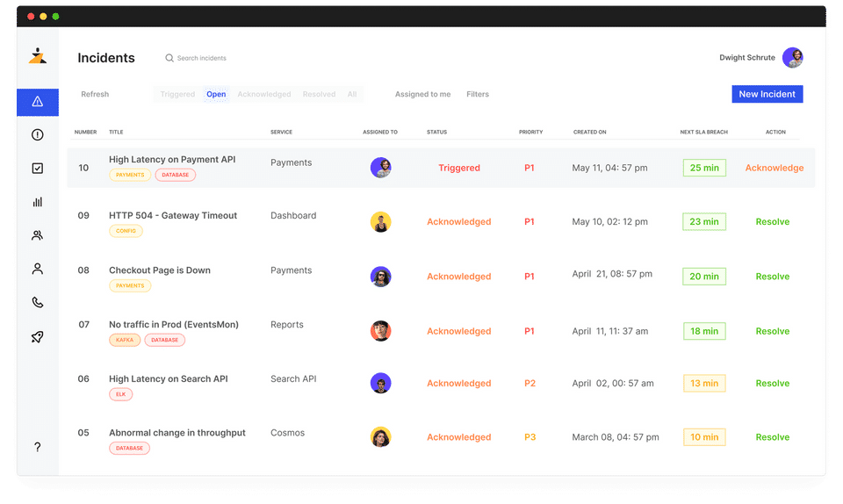Sort by the Created On column header

589,132
